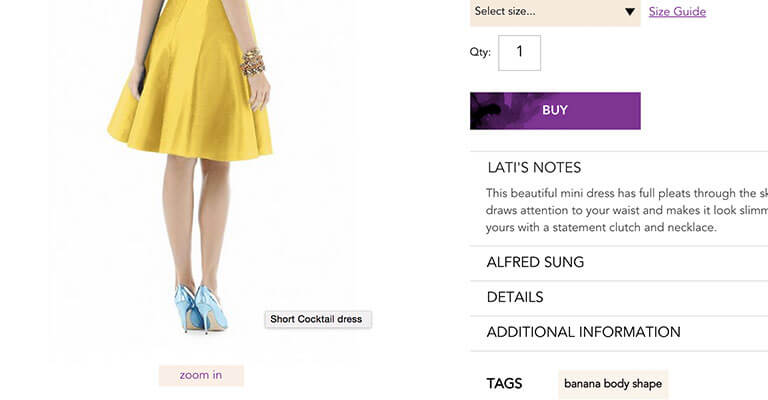Expand the LATI'S NOTES section
Screen dimensions: 768x400
[533, 167]
